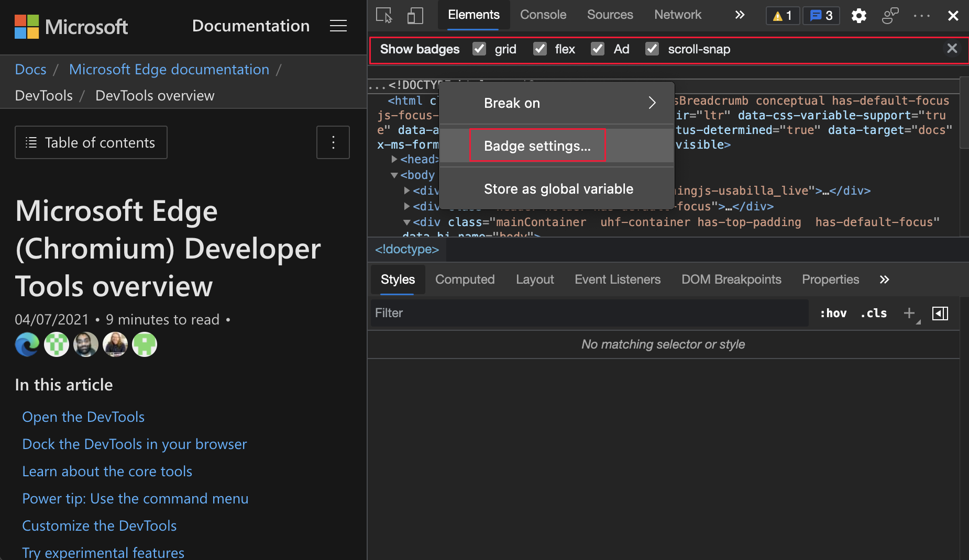This screenshot has width=969, height=560.
Task: Toggle the scroll-snap badge checkbox
Action: pyautogui.click(x=652, y=49)
